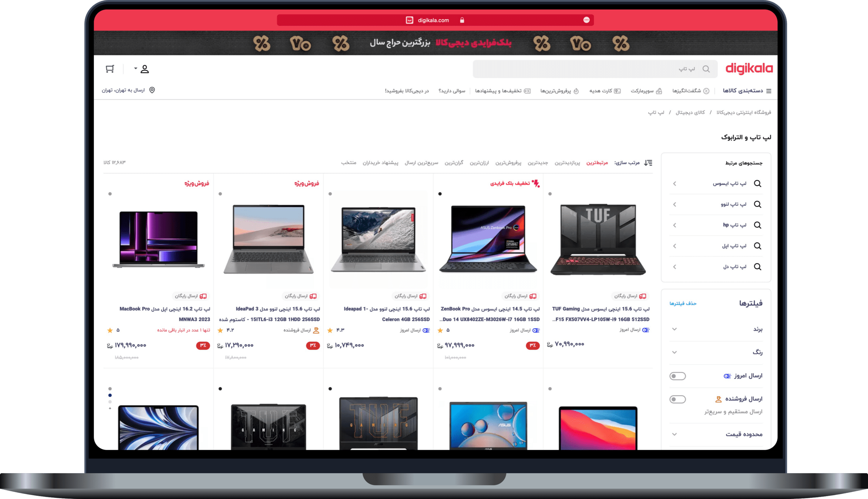The width and height of the screenshot is (868, 499).
Task: Click the digikala logo
Action: coord(749,69)
